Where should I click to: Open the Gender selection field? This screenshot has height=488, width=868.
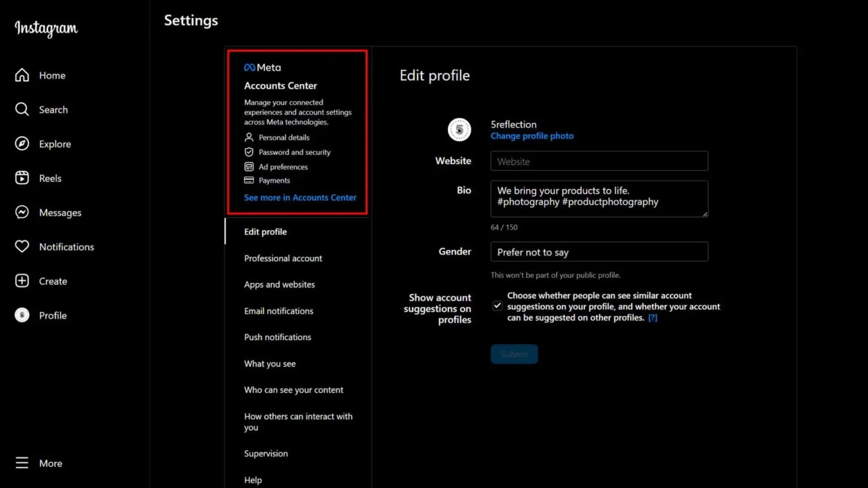click(x=599, y=252)
